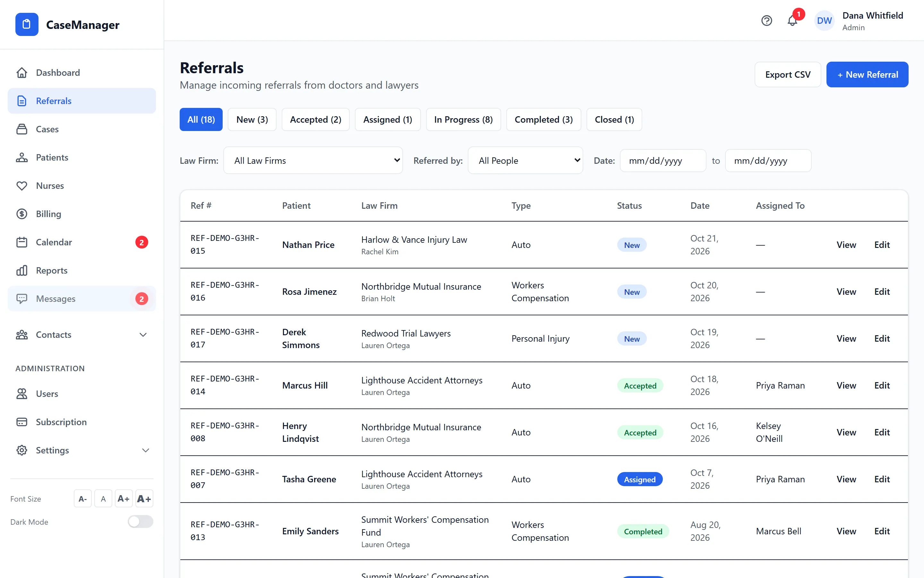Open the All Law Firms dropdown
Screen dimensions: 924x578
click(x=313, y=161)
